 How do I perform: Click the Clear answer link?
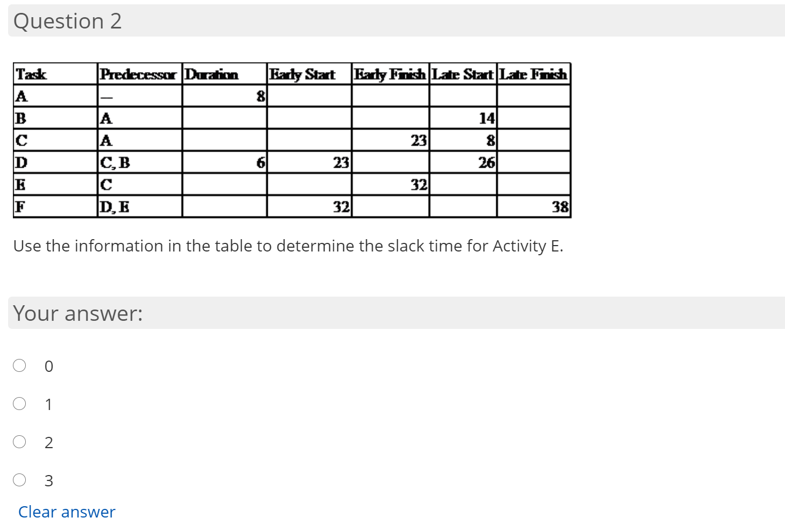[x=67, y=511]
